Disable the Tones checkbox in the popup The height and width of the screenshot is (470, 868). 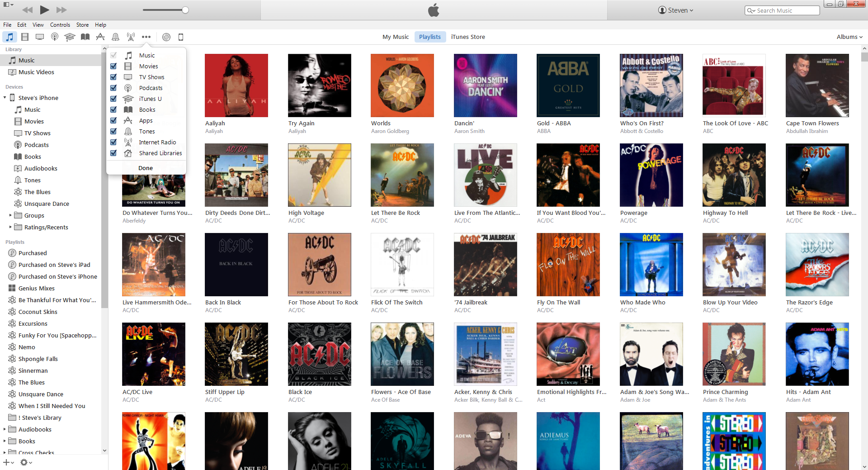(x=113, y=131)
